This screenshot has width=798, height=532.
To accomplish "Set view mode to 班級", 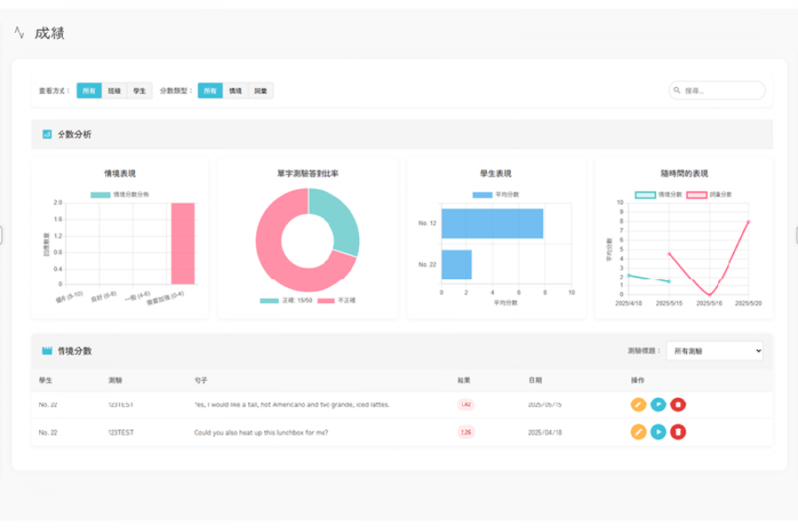I will point(114,91).
